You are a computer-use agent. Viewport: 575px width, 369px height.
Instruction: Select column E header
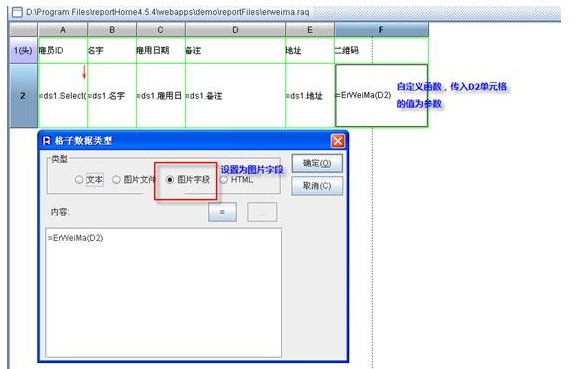point(310,30)
